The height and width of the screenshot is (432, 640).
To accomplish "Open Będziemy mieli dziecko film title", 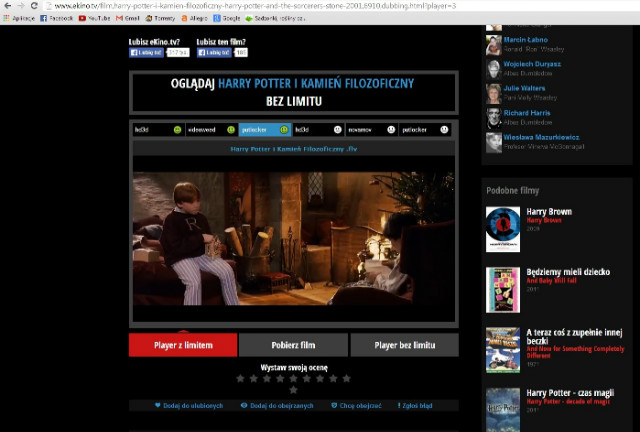I will tap(568, 272).
